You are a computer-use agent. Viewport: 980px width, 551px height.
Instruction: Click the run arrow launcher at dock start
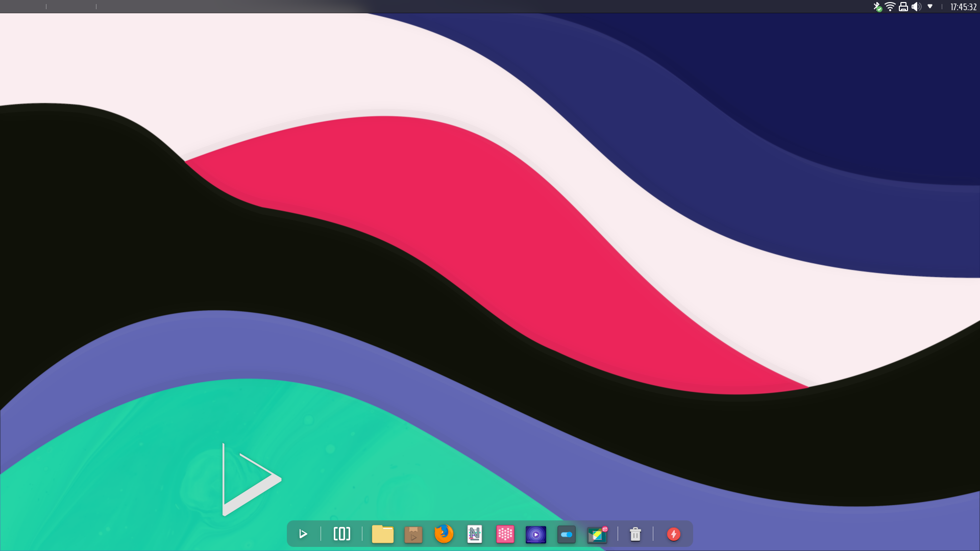tap(303, 534)
